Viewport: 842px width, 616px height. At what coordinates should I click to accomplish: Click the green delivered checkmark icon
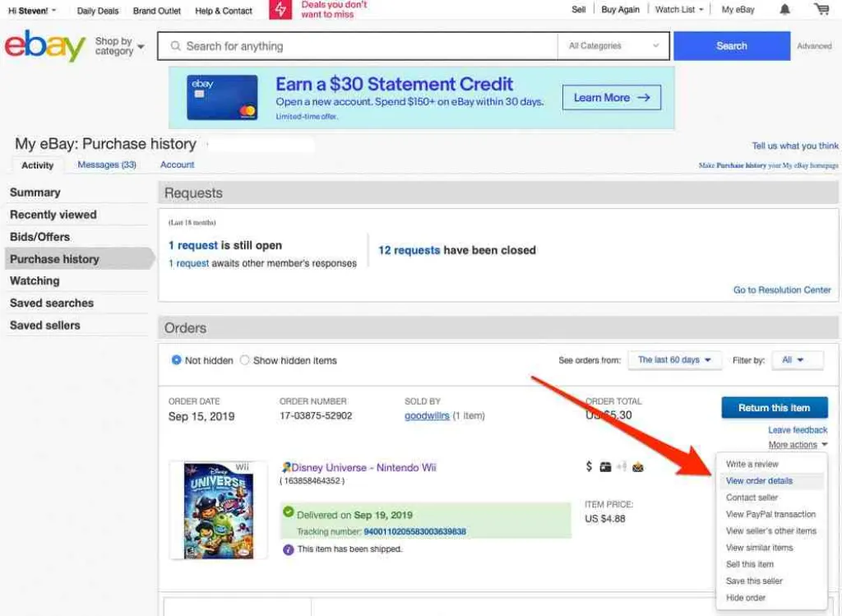tap(289, 512)
